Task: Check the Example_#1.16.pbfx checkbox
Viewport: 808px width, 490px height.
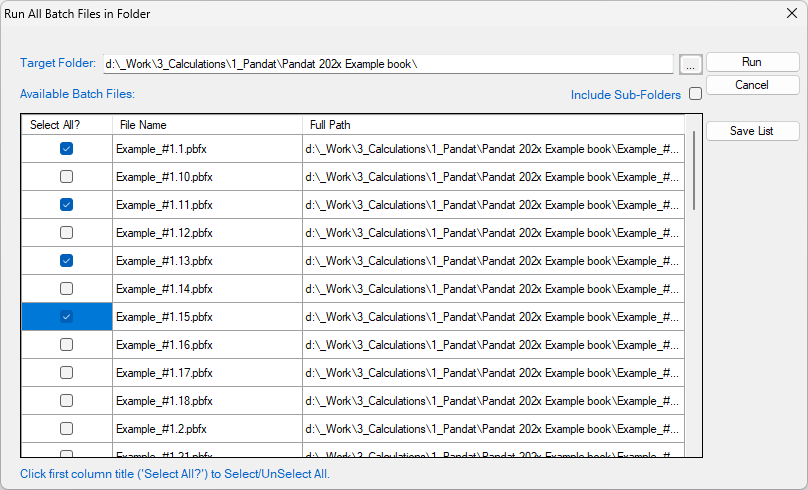Action: click(67, 345)
